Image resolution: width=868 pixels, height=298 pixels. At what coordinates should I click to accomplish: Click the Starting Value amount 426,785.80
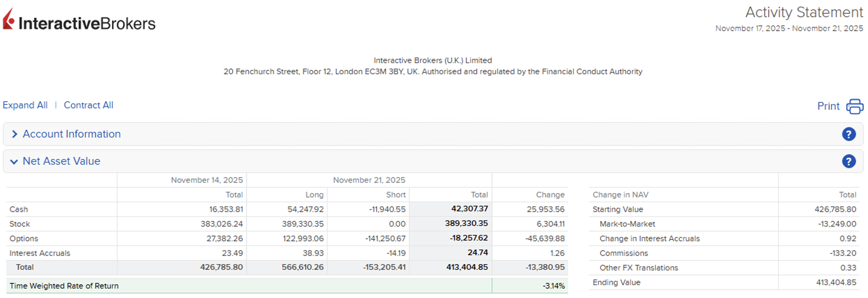click(x=835, y=209)
